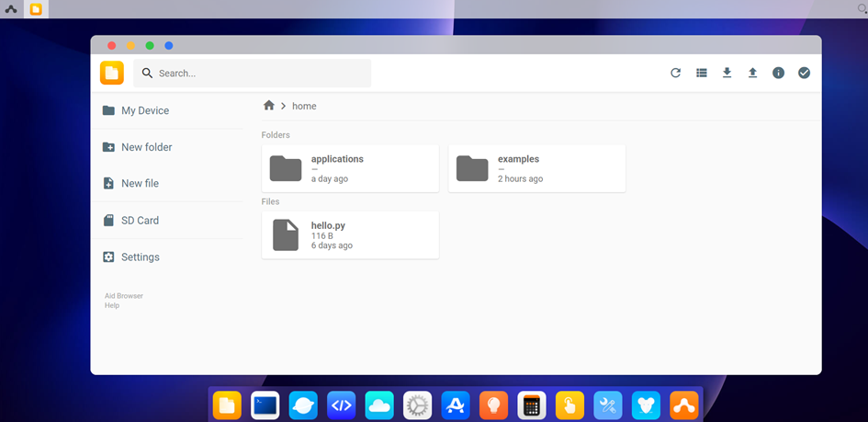Open the orange logo app in the dock

(x=684, y=405)
